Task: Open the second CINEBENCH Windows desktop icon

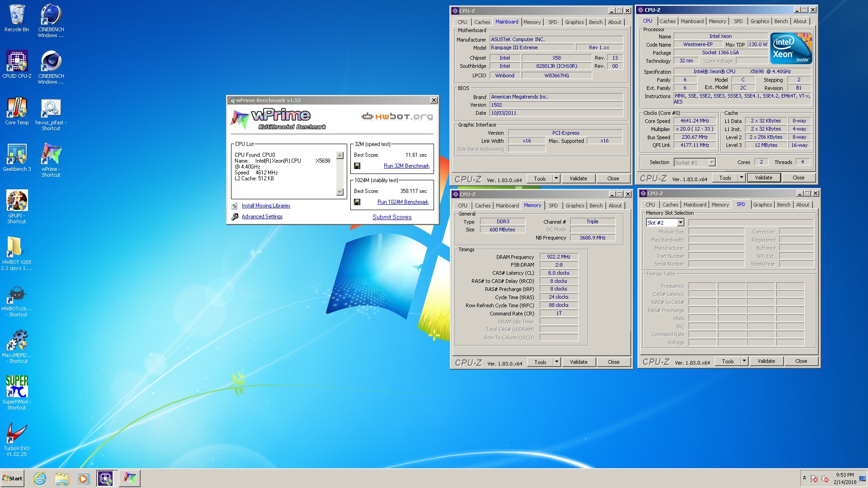Action: (x=51, y=67)
